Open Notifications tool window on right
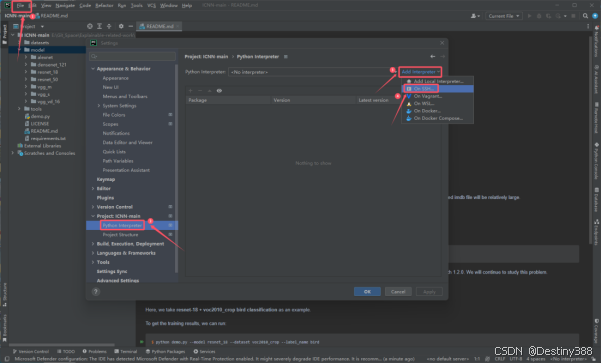The width and height of the screenshot is (602, 363). [x=597, y=41]
